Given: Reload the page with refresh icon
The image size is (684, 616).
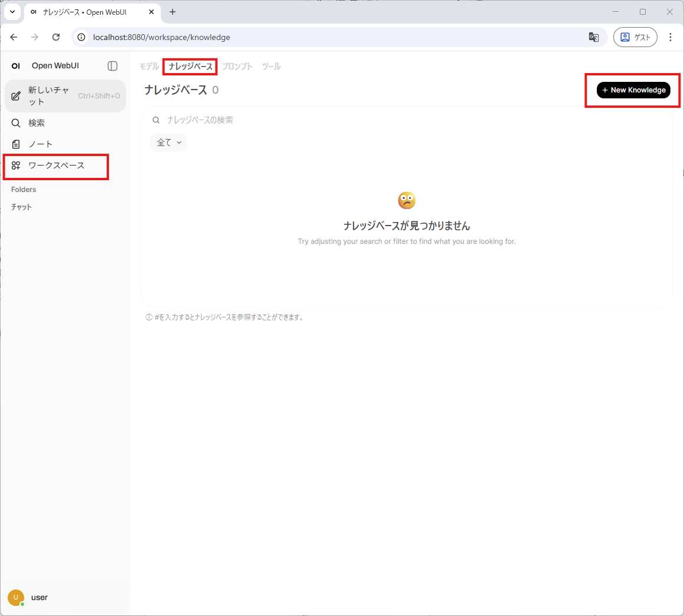Looking at the screenshot, I should pos(56,37).
